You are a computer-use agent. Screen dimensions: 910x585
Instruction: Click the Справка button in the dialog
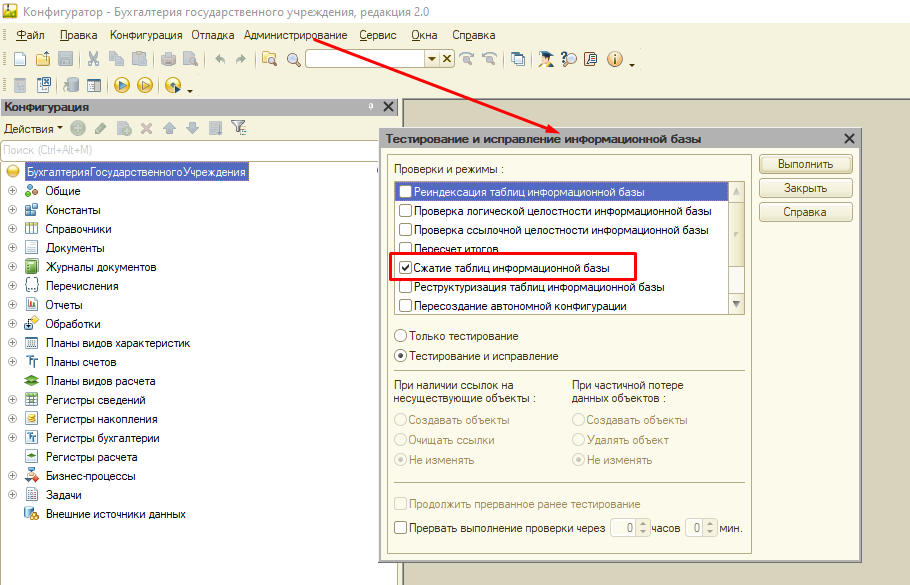[x=806, y=212]
